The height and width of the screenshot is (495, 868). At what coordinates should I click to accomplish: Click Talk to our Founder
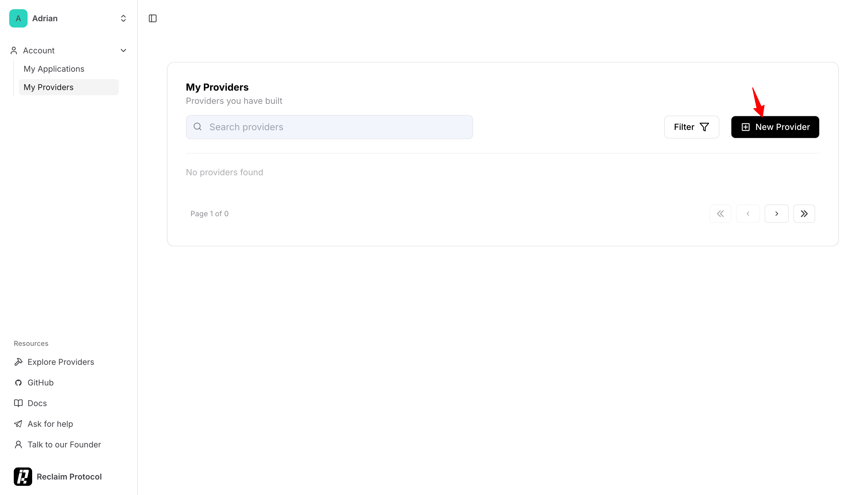64,444
